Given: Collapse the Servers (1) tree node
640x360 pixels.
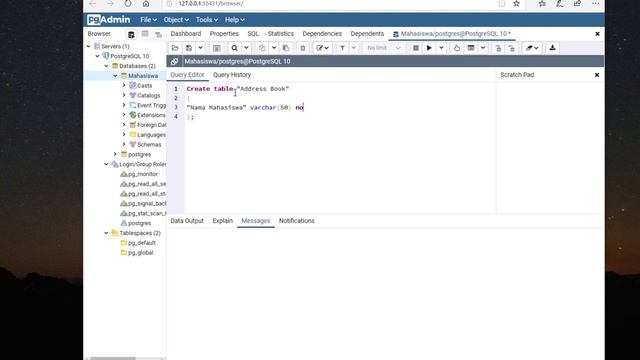Looking at the screenshot, I should click(89, 46).
